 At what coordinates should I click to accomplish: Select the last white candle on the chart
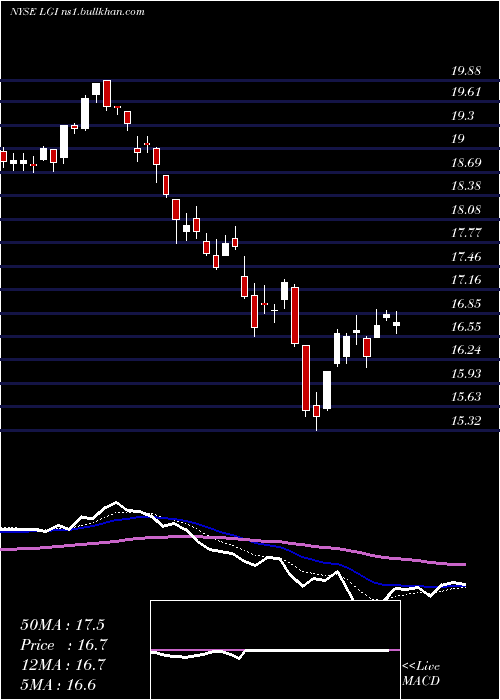click(x=396, y=324)
